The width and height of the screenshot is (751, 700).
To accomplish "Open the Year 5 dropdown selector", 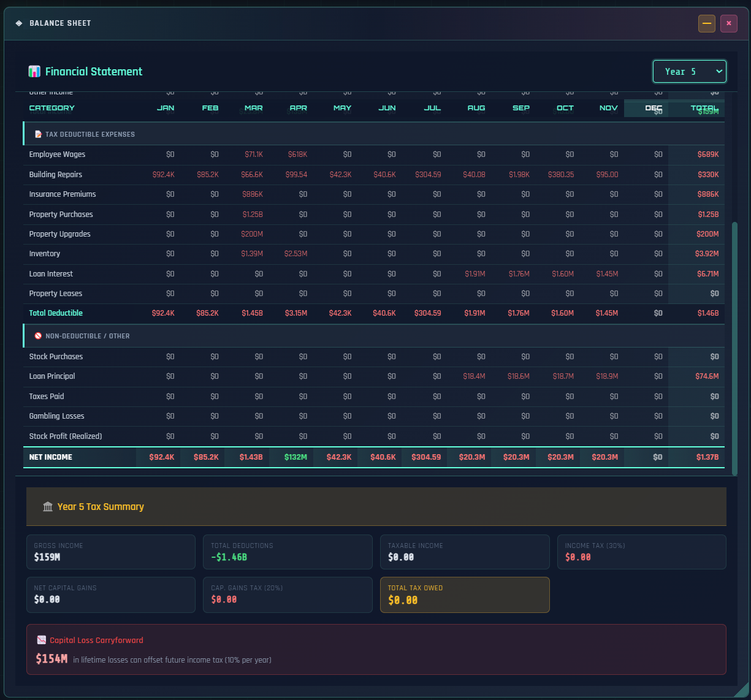I will (x=689, y=72).
